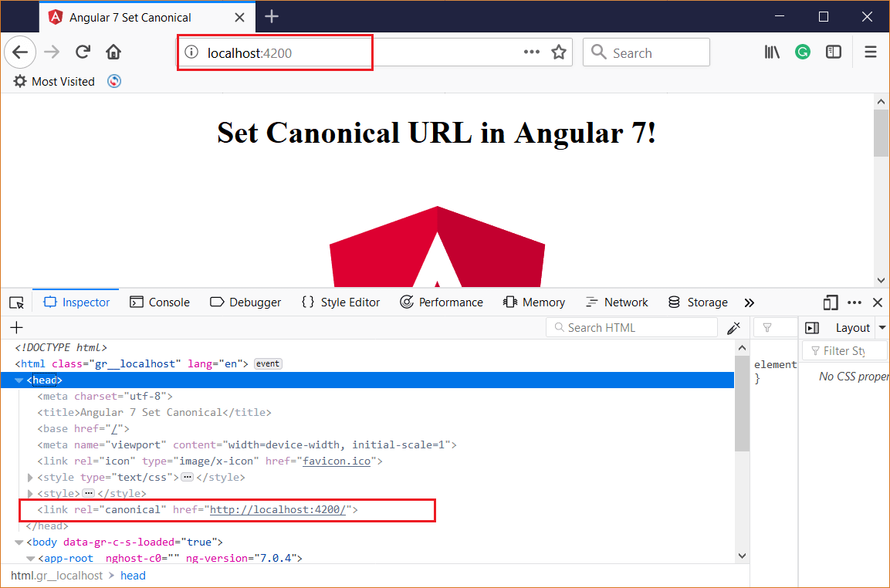
Task: Toggle the sidebar view icon in Firefox toolbar
Action: pyautogui.click(x=833, y=52)
